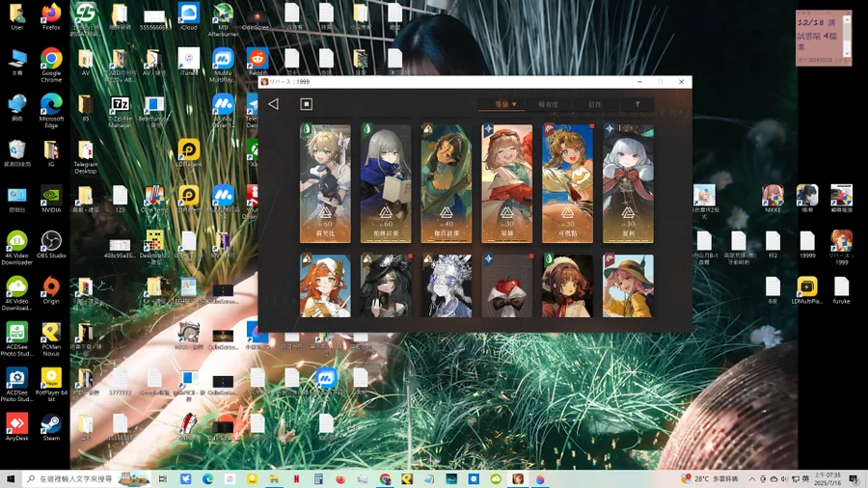Image resolution: width=868 pixels, height=488 pixels.
Task: Open Netflix from the taskbar
Action: pyautogui.click(x=296, y=479)
